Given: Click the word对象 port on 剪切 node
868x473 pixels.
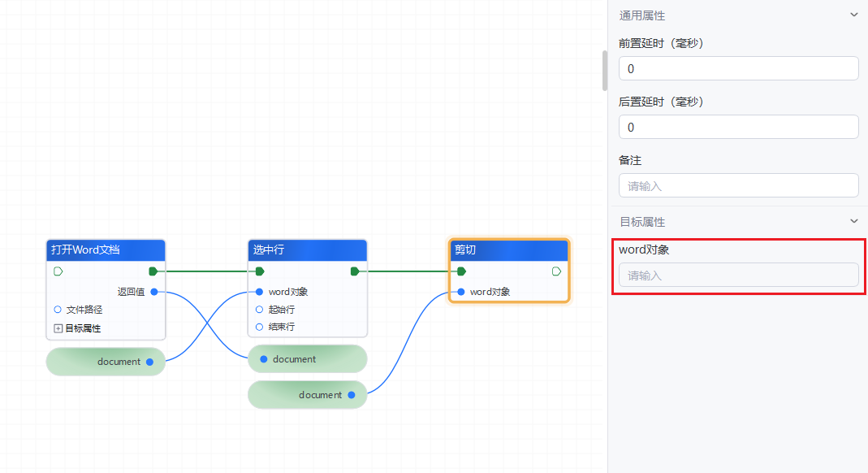Looking at the screenshot, I should coord(461,292).
